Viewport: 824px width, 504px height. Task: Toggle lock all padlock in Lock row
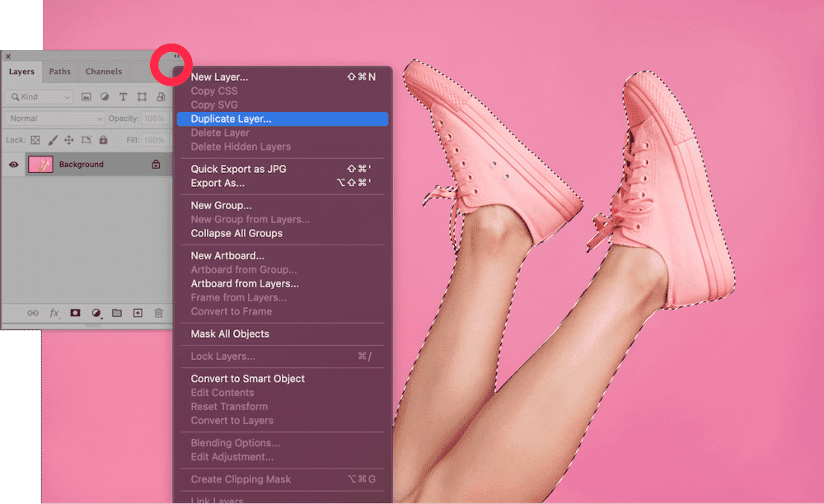(x=103, y=141)
